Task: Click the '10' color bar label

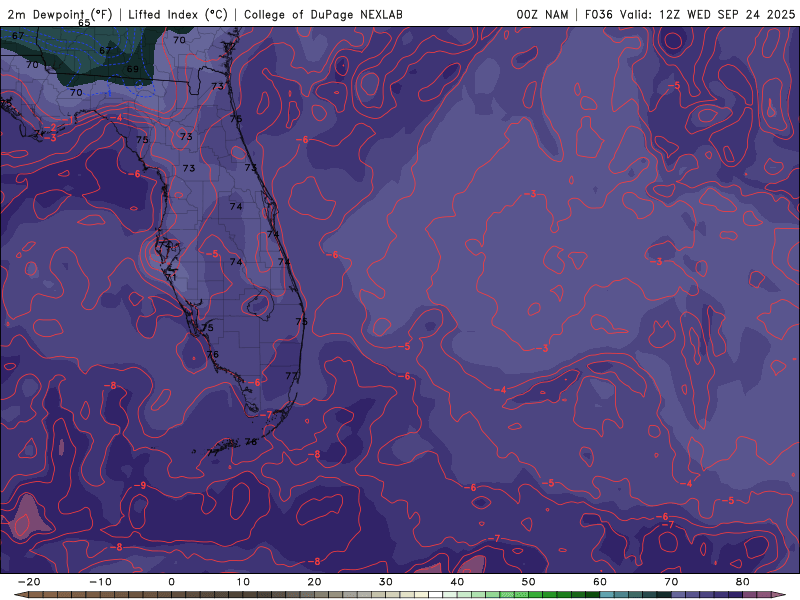Action: [243, 582]
